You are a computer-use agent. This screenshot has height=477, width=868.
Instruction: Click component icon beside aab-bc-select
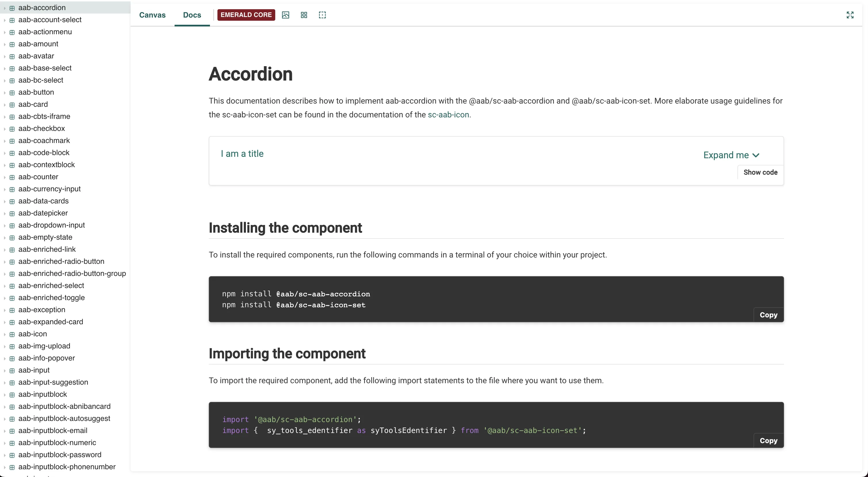tap(12, 81)
